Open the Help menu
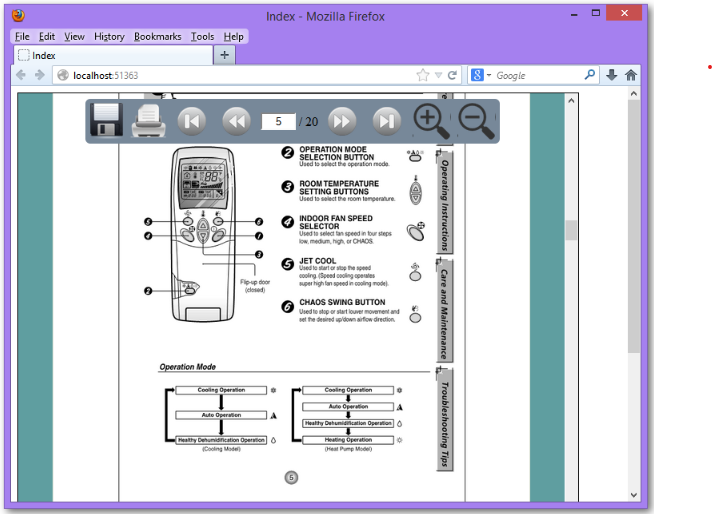The image size is (713, 514). pos(233,36)
